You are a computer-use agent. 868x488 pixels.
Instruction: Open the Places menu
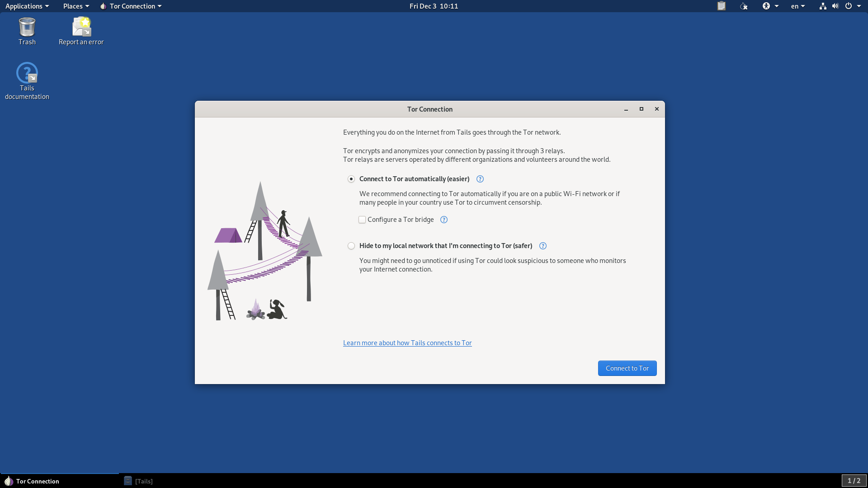[76, 6]
